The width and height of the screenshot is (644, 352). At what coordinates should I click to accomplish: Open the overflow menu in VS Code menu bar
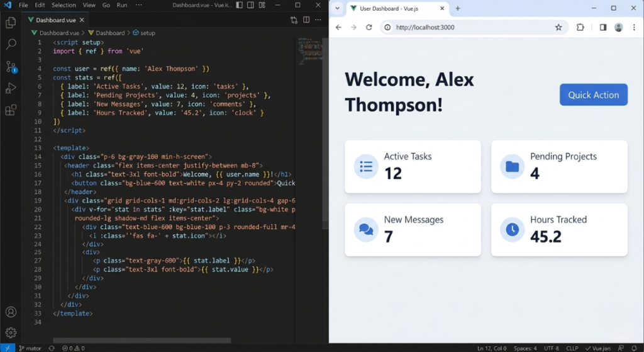(x=139, y=5)
